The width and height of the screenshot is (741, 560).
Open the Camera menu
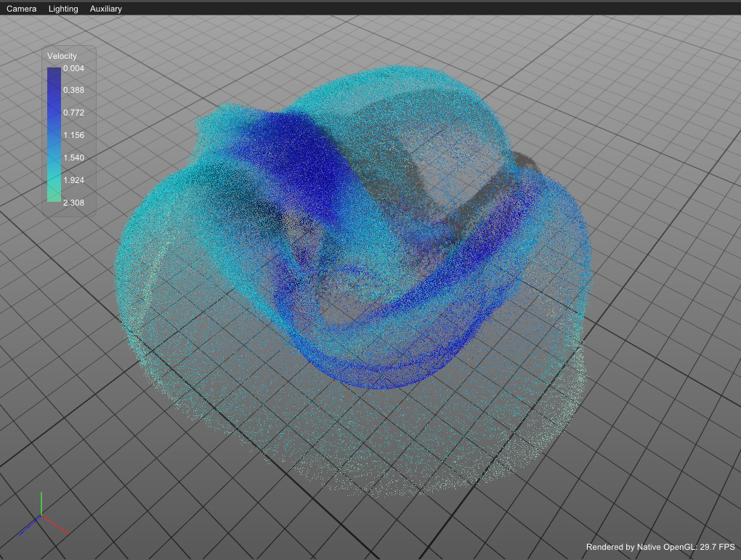click(21, 9)
